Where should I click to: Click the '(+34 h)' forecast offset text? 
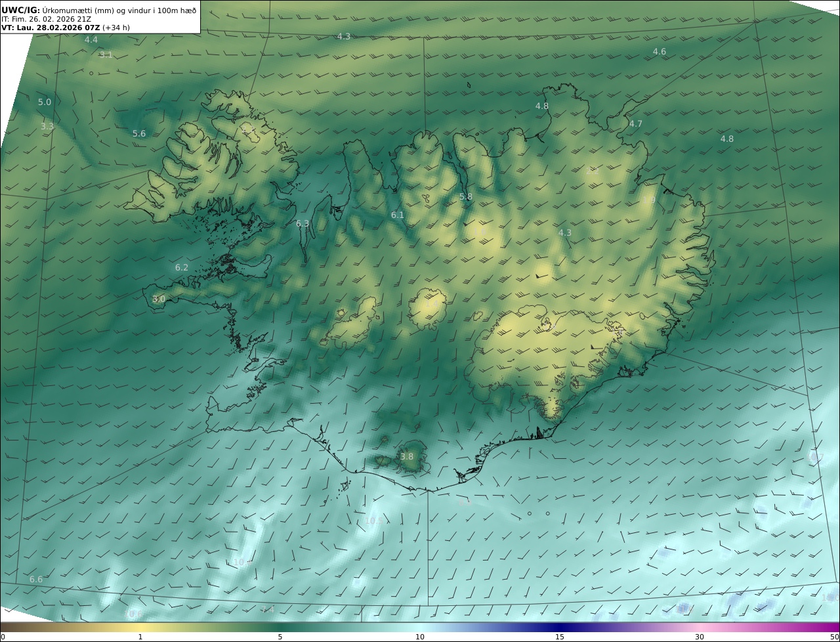116,28
